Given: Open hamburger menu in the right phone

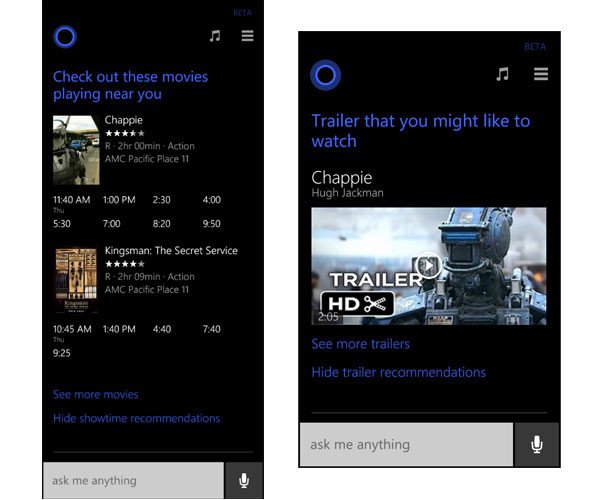Looking at the screenshot, I should (x=541, y=74).
